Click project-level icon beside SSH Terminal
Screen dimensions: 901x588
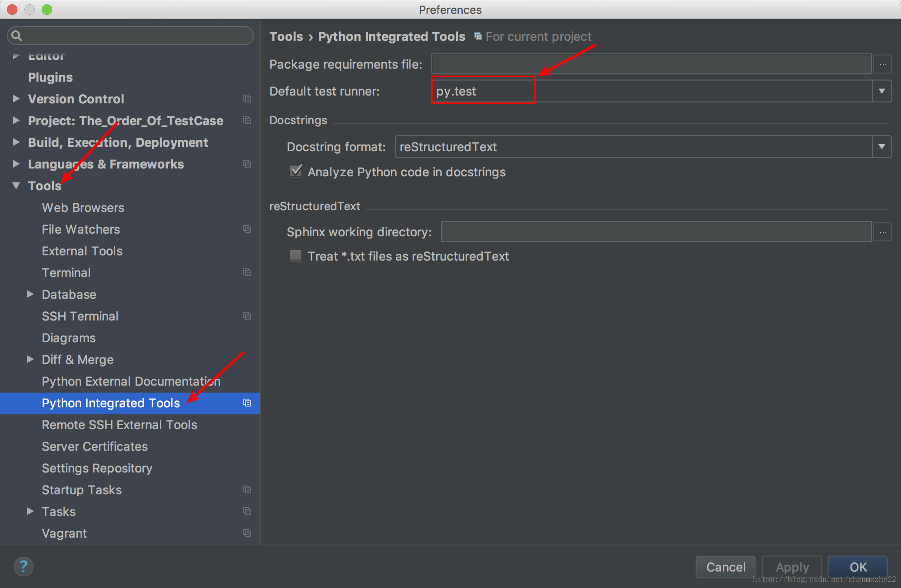(x=247, y=316)
